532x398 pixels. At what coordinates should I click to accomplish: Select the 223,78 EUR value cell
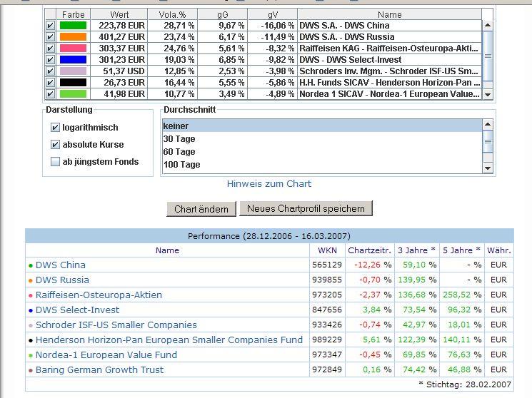tap(119, 26)
